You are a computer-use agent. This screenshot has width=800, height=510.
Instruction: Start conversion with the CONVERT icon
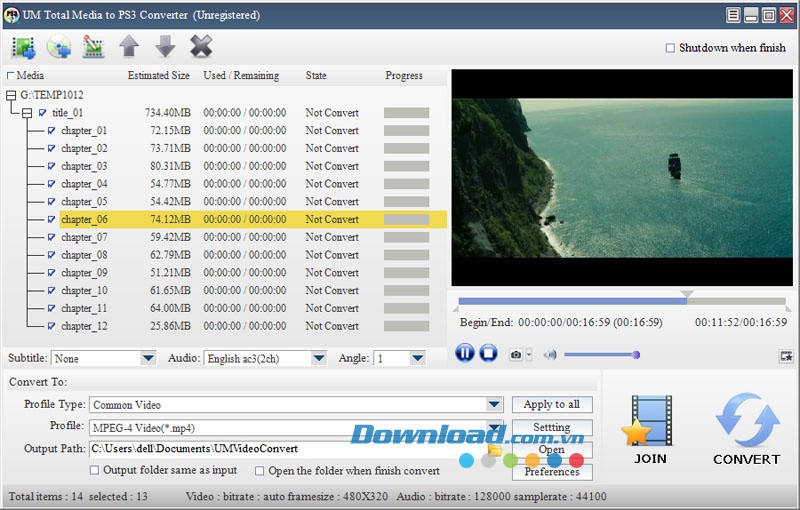click(747, 419)
